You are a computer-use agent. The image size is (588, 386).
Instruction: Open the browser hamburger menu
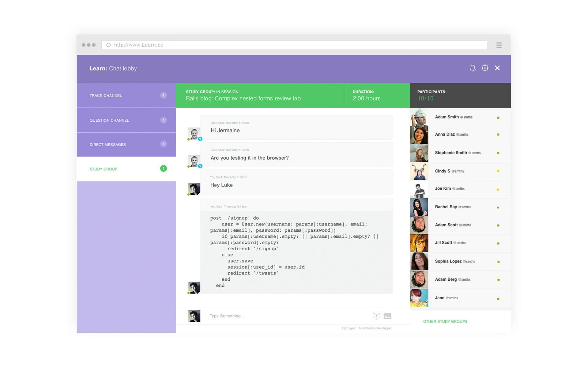tap(499, 45)
